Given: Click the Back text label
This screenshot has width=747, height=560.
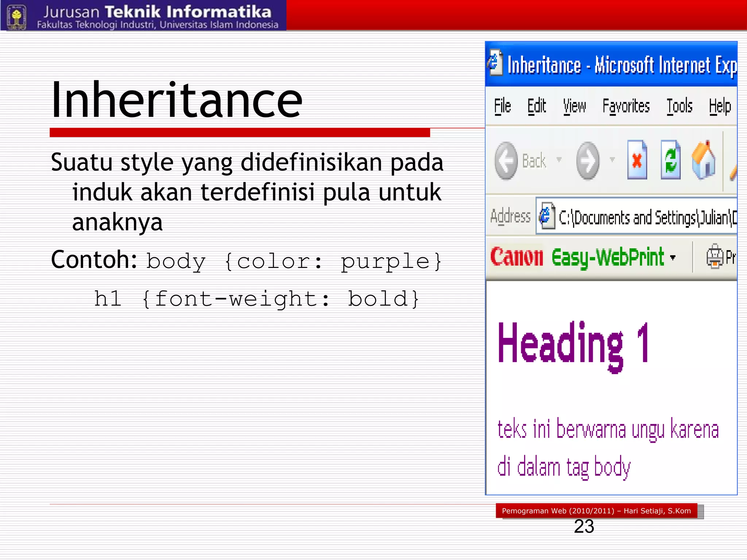Looking at the screenshot, I should pos(534,161).
